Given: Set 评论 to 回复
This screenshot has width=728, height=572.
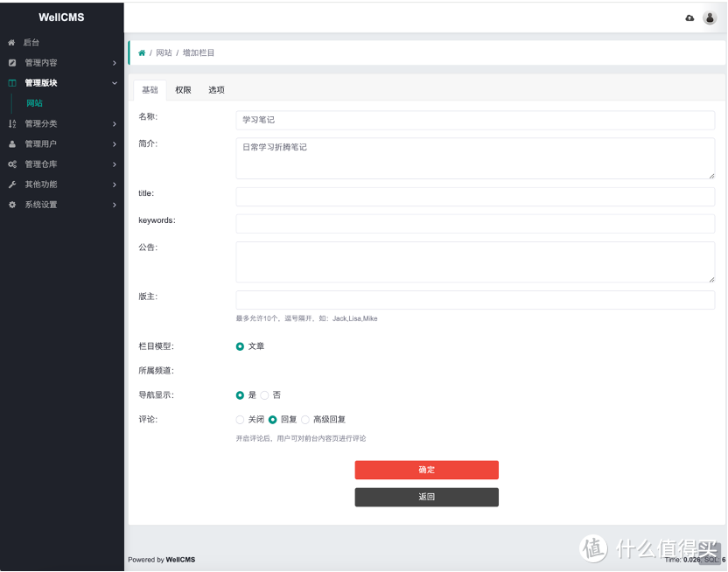Looking at the screenshot, I should 272,420.
